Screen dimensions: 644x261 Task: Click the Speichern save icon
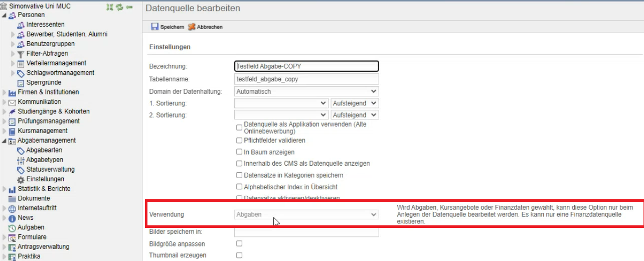pos(154,27)
